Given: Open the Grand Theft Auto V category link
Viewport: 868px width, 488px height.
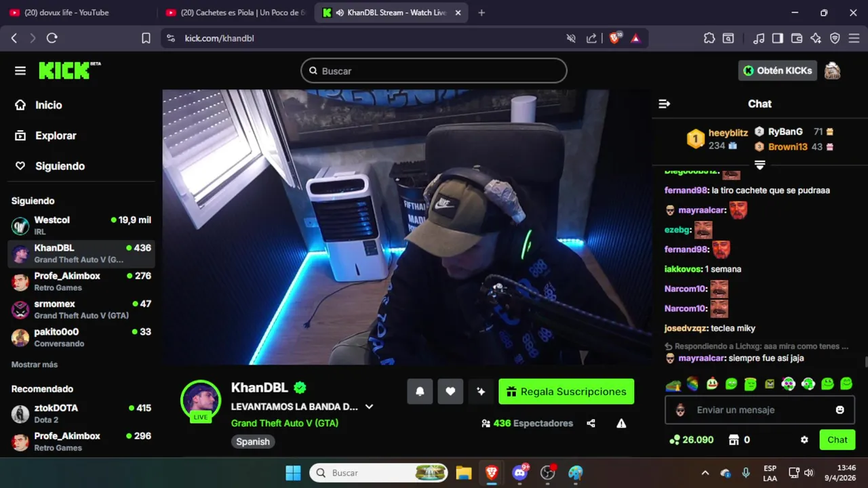Looking at the screenshot, I should coord(285,424).
